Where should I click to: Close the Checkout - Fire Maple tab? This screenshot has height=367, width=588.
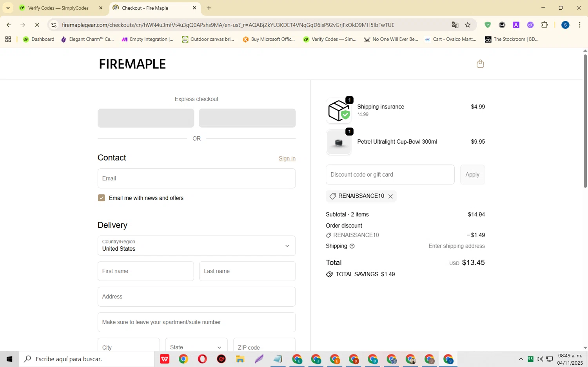pos(194,8)
